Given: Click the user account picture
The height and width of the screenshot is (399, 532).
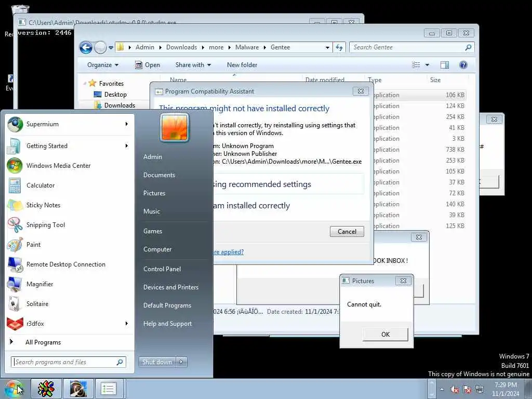Looking at the screenshot, I should click(175, 128).
